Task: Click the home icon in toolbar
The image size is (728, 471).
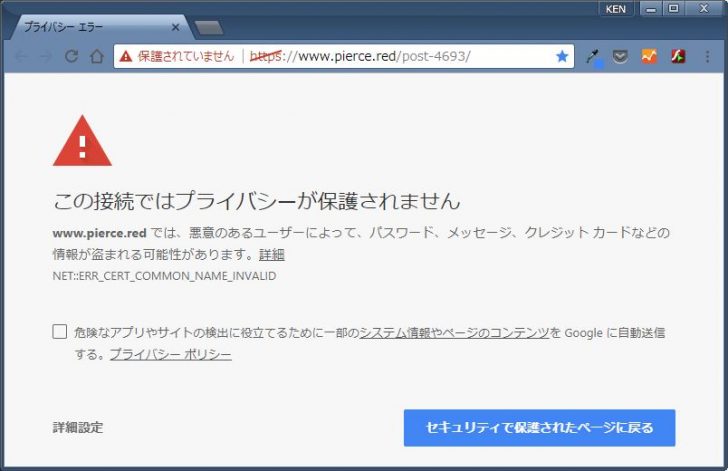Action: [x=97, y=57]
